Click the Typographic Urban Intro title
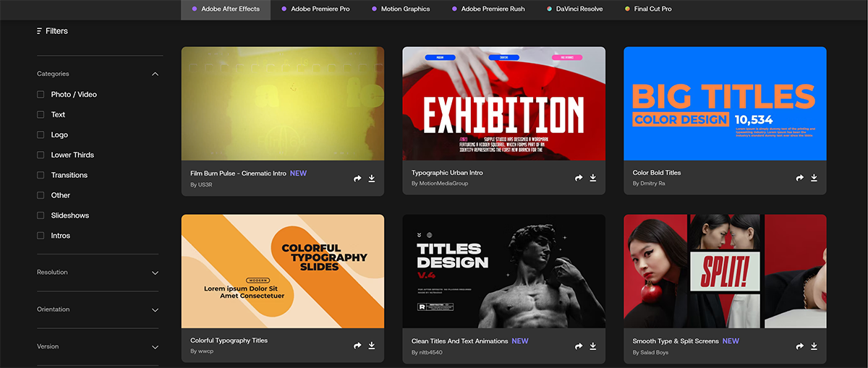 tap(447, 173)
